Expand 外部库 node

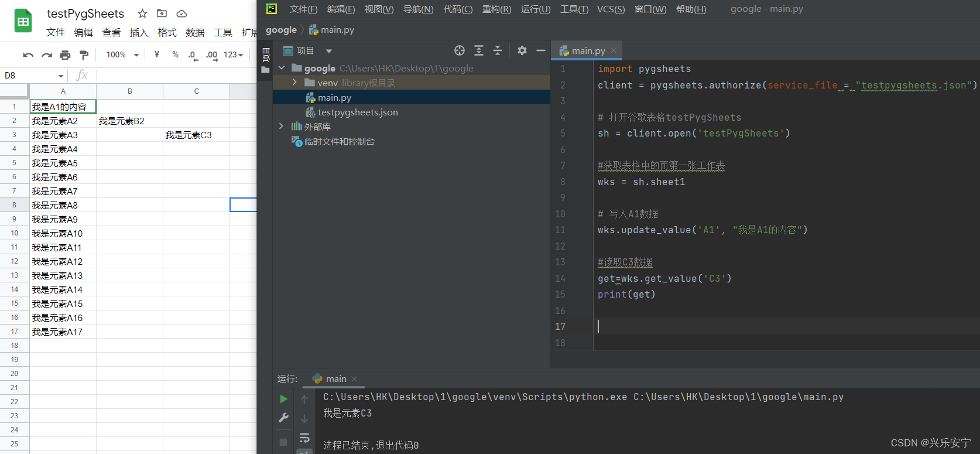pyautogui.click(x=282, y=126)
